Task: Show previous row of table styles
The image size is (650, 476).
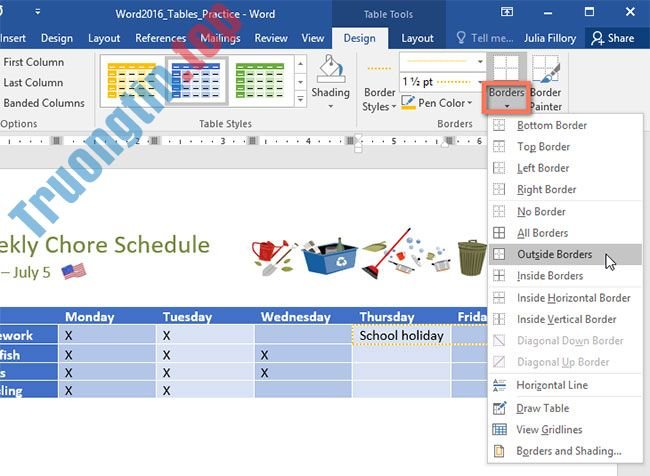Action: point(301,64)
